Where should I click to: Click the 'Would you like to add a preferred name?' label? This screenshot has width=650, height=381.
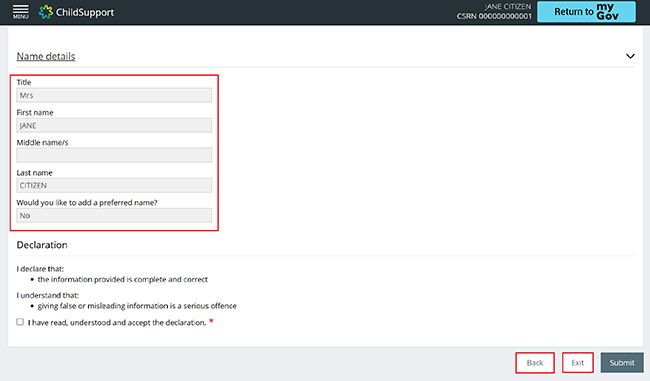(87, 203)
